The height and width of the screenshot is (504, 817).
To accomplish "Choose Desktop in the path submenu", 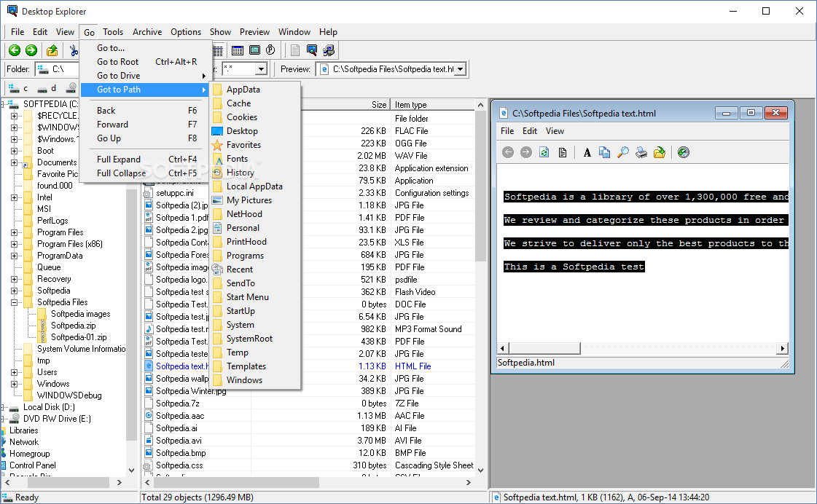I will (x=255, y=131).
